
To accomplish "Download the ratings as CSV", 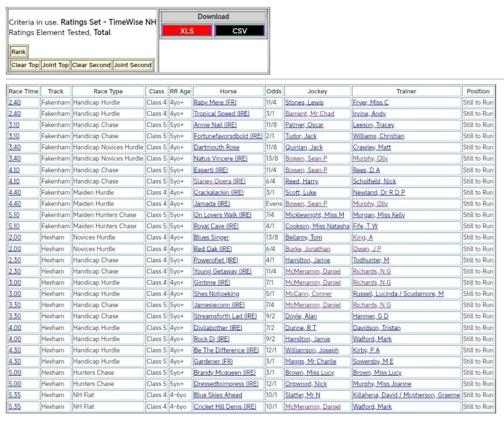I will coord(240,31).
